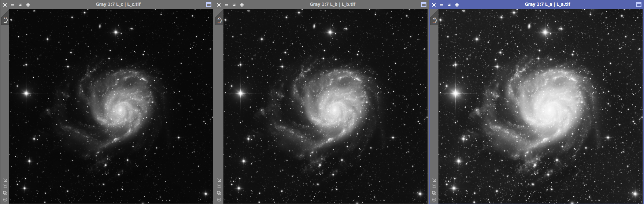Click the 'Gray 1:7 L_a | L_a.tif' title
This screenshot has width=644, height=204.
(x=548, y=4)
